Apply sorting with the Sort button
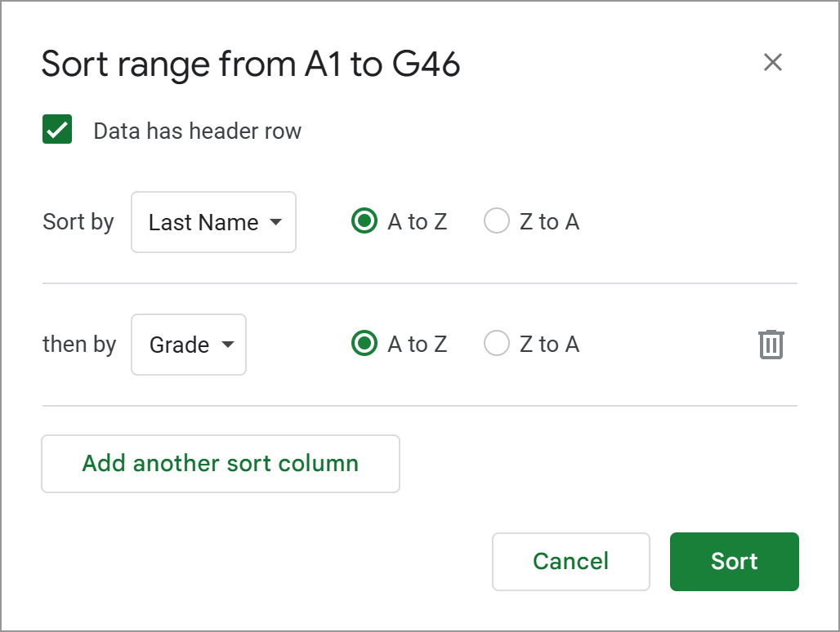The height and width of the screenshot is (632, 840). pyautogui.click(x=733, y=561)
